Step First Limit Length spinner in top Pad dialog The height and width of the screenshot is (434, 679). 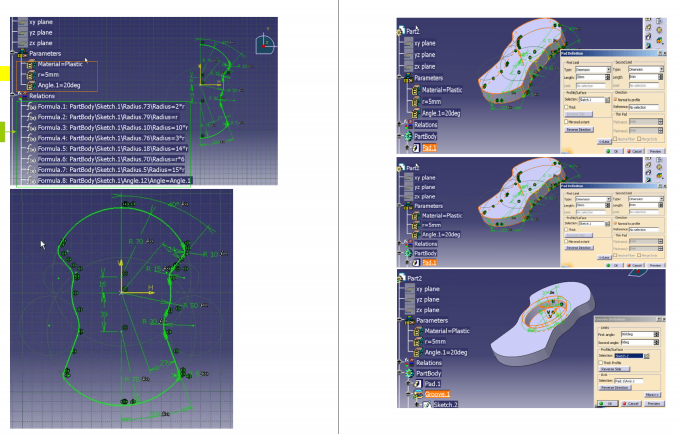[x=607, y=77]
